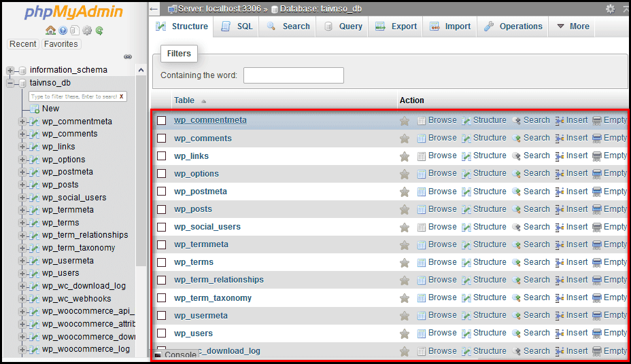
Task: Open the Query tab
Action: tap(343, 26)
